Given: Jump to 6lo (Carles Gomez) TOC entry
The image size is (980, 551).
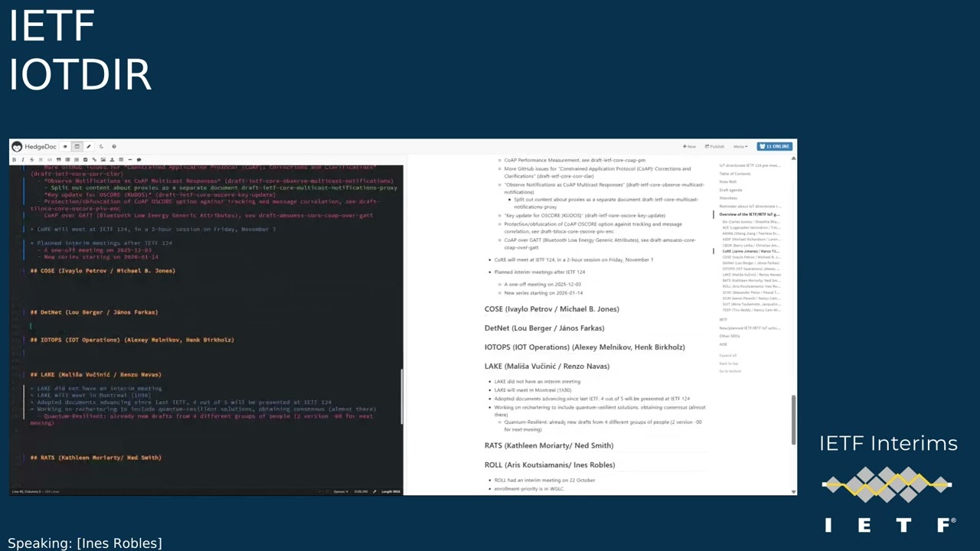Looking at the screenshot, I should (751, 222).
